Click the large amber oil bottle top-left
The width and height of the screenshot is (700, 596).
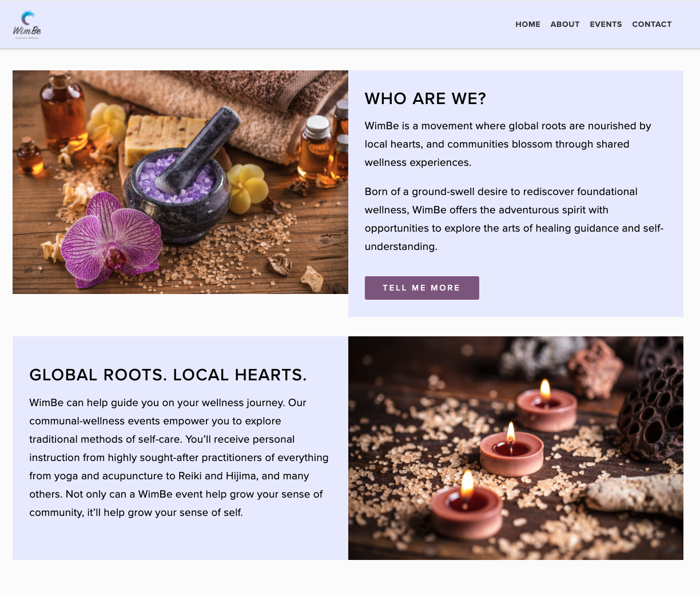(62, 112)
